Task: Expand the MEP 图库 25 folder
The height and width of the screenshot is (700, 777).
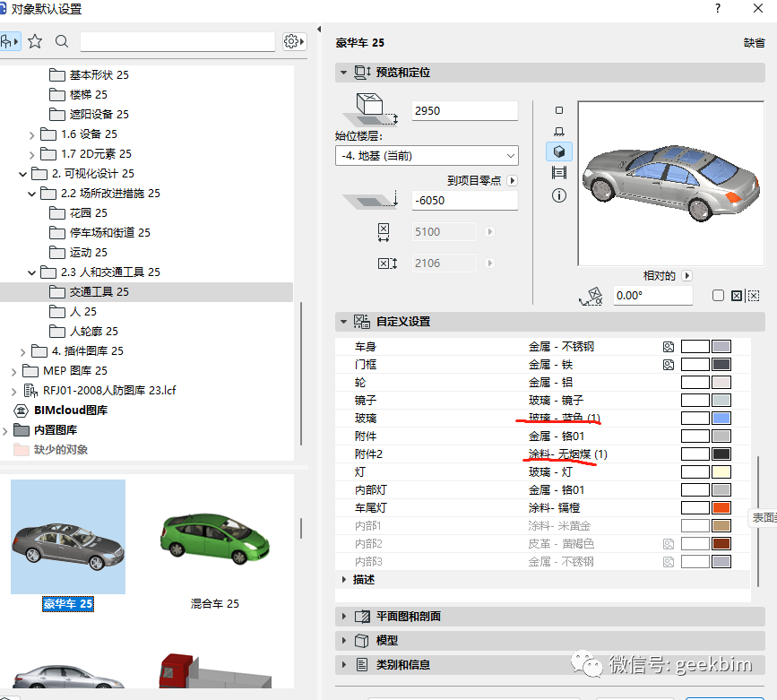Action: pyautogui.click(x=13, y=371)
